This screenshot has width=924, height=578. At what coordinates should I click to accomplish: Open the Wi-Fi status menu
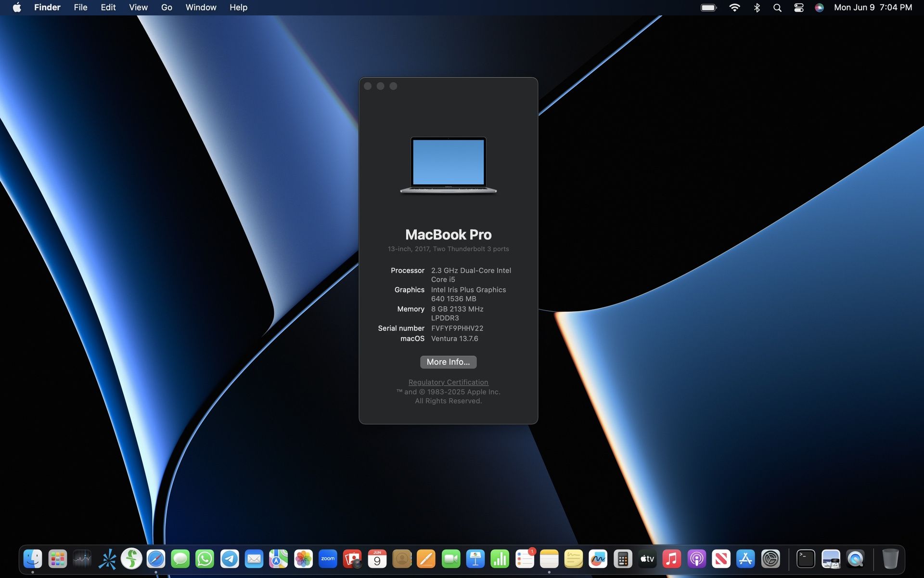coord(734,7)
